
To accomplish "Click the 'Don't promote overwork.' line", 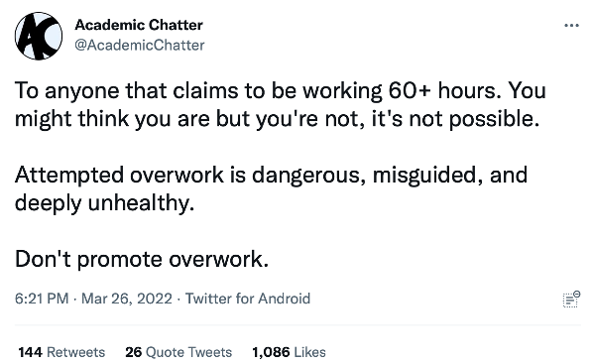I will 142,260.
